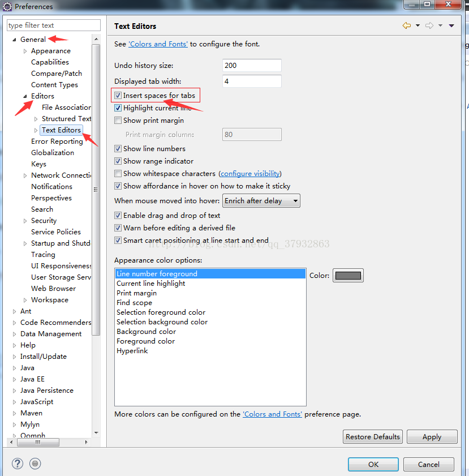Expand the Network Connections tree node
469x476 pixels.
pyautogui.click(x=24, y=175)
